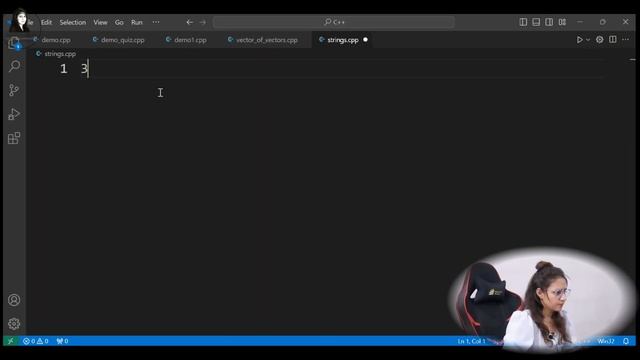The height and width of the screenshot is (360, 640).
Task: Go forward with the right arrow
Action: pyautogui.click(x=203, y=22)
